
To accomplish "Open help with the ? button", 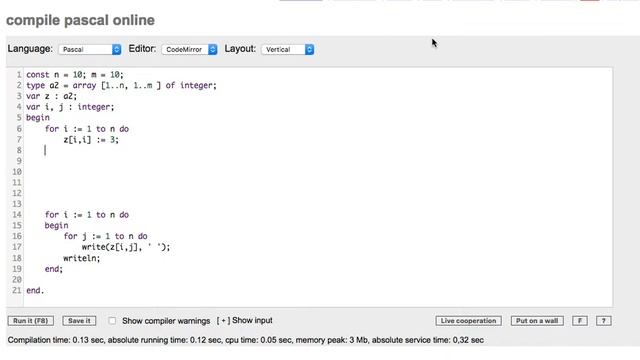I will point(603,321).
